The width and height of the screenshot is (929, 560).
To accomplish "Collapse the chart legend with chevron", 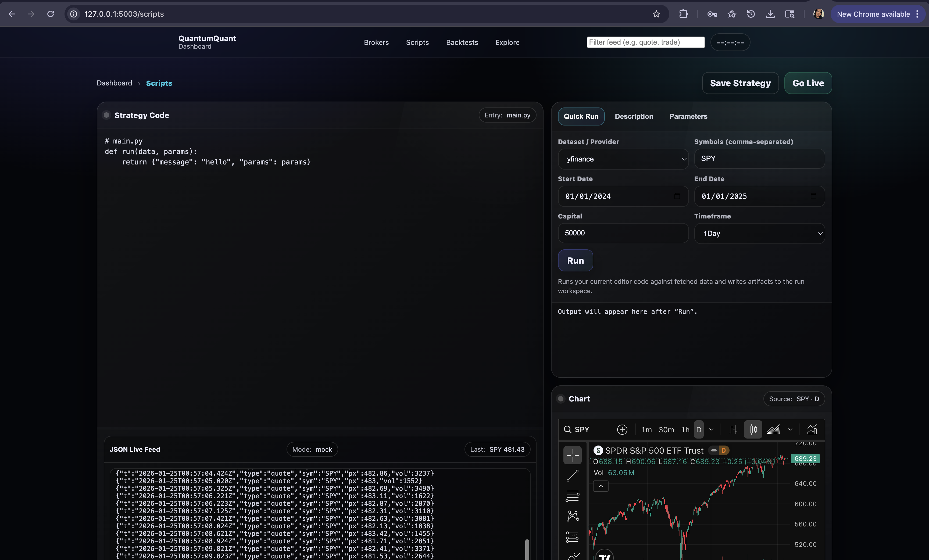I will tap(600, 486).
